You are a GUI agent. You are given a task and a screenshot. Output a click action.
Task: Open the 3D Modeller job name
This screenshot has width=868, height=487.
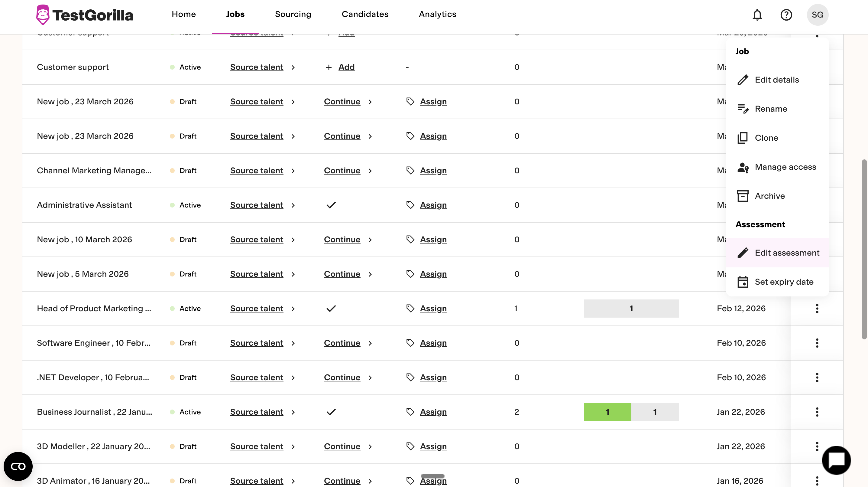93,446
